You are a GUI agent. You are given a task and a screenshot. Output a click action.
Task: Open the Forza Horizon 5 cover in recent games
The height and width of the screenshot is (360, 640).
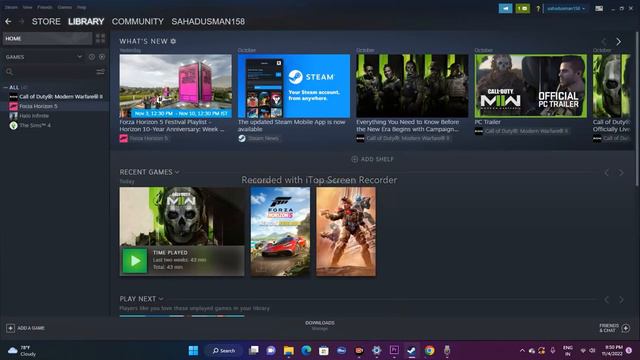[x=280, y=231]
